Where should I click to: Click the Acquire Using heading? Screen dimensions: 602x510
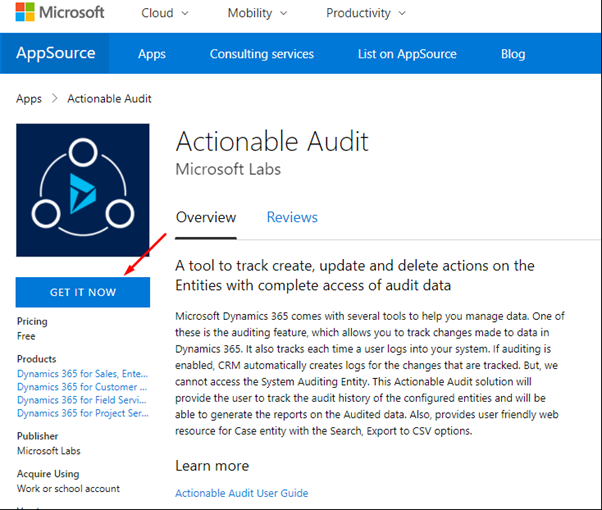click(48, 474)
